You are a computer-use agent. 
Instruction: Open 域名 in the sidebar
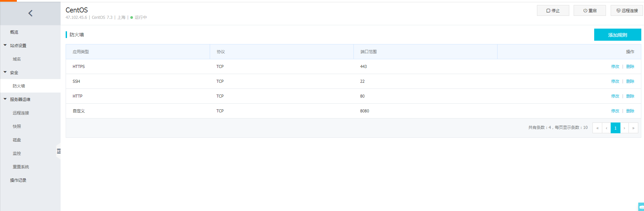click(17, 59)
